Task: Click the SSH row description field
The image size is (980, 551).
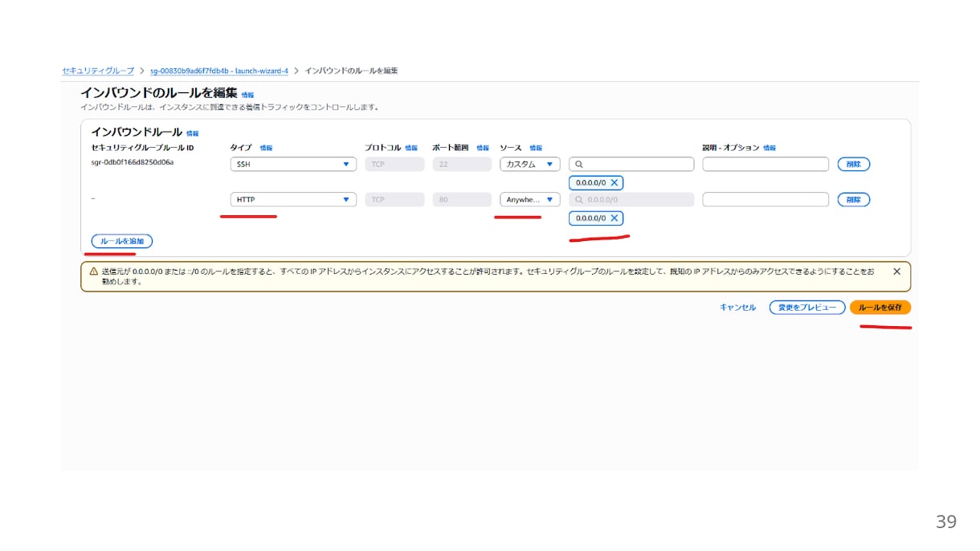Action: (766, 164)
